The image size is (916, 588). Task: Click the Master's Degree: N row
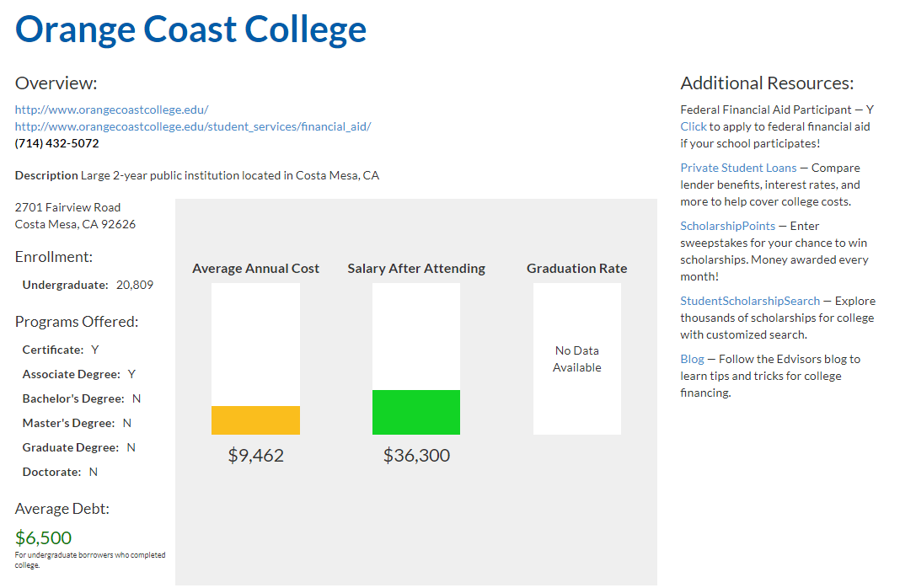[78, 424]
